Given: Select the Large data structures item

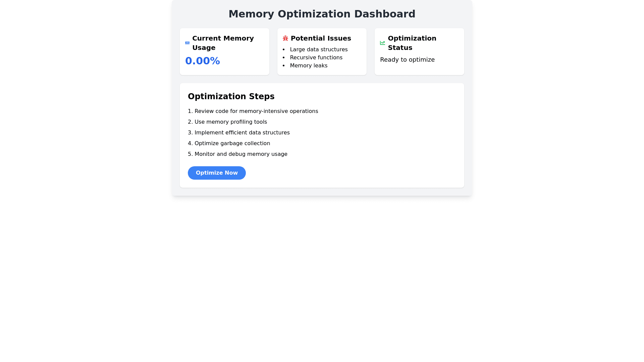Looking at the screenshot, I should (319, 50).
